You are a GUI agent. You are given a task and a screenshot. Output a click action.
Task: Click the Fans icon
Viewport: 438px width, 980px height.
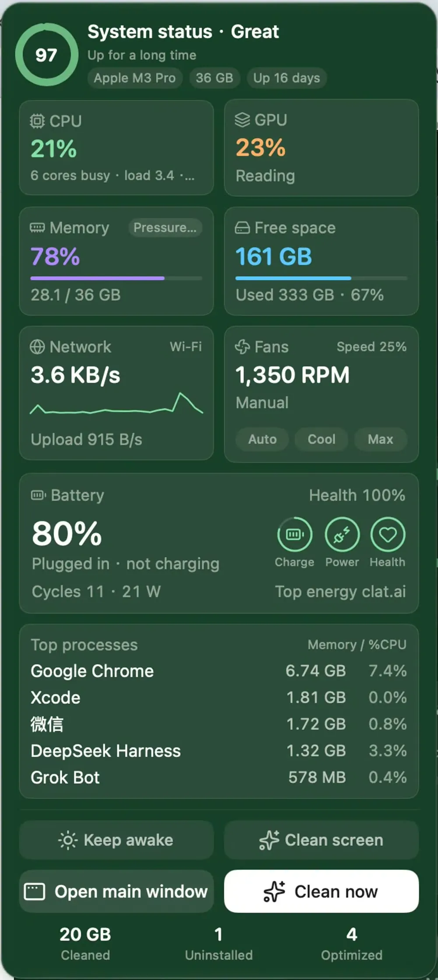[x=242, y=347]
